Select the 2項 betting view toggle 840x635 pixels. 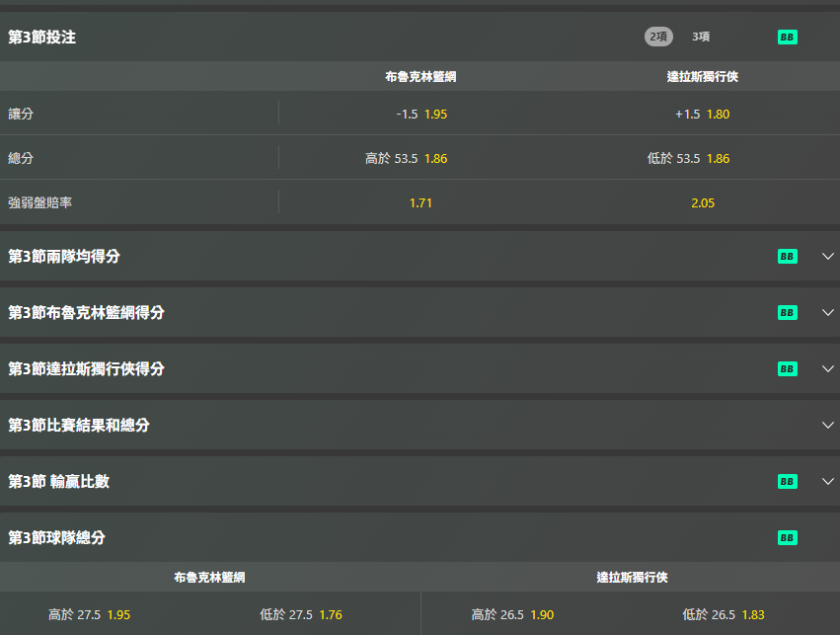pyautogui.click(x=658, y=37)
